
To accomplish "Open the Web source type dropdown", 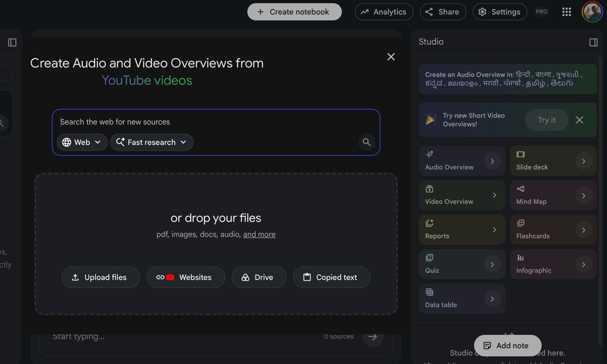I will (82, 142).
